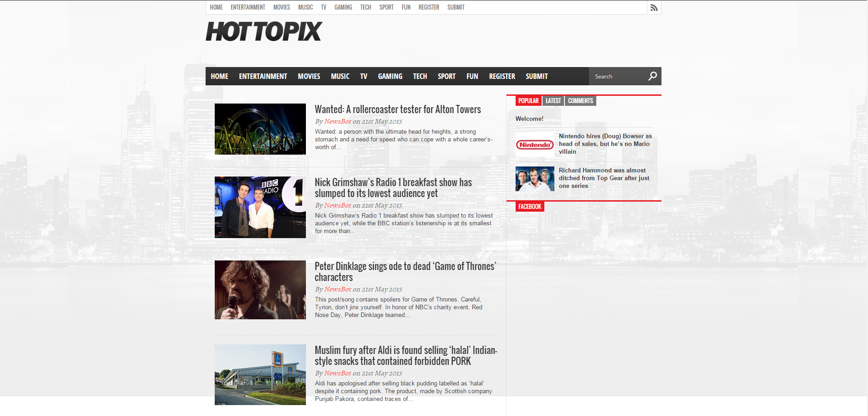
Task: Click the excerpt starting 'This post/song contains spoilers'
Action: point(399,307)
